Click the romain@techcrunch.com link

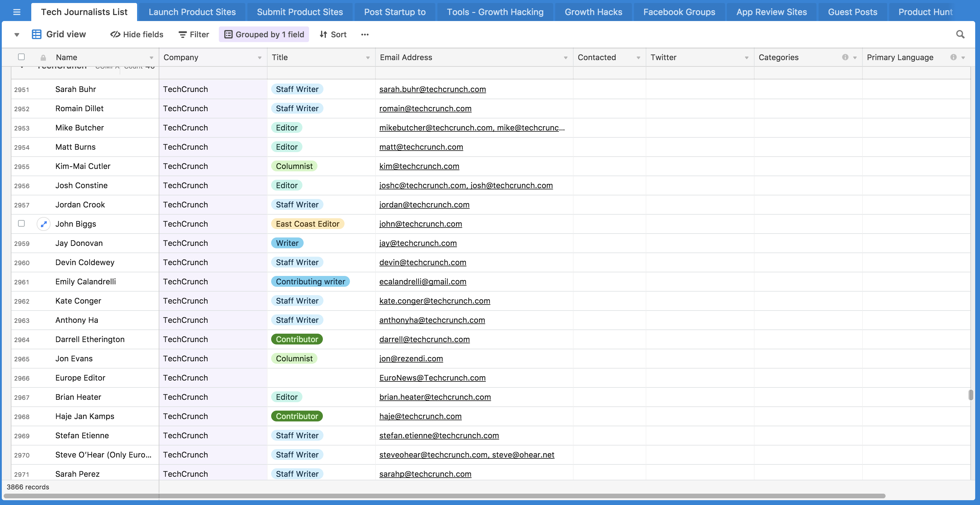[425, 109]
